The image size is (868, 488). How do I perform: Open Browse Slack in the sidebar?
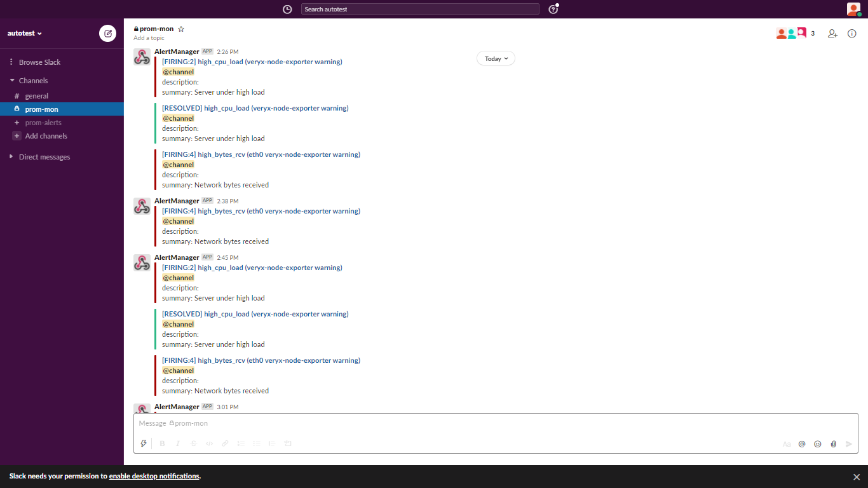point(41,62)
